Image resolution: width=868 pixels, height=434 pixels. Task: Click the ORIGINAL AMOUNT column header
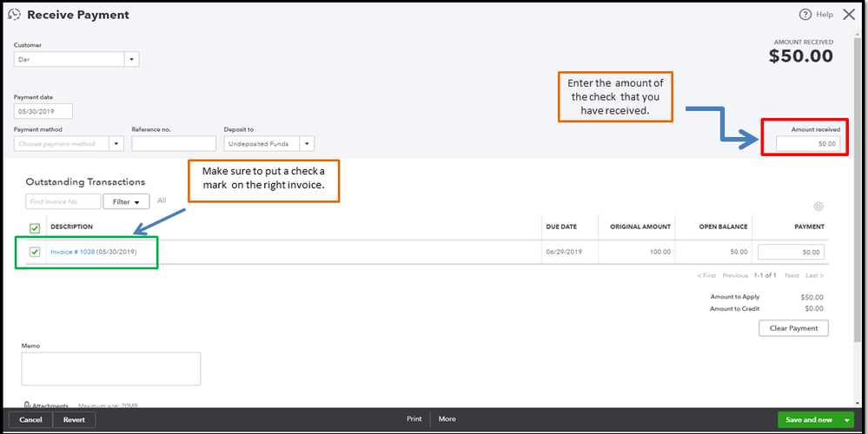[640, 227]
